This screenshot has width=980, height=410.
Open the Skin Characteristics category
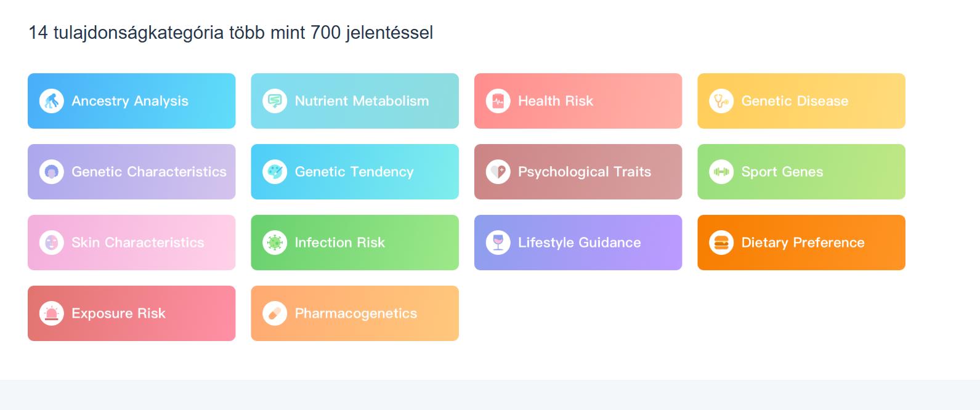pos(132,243)
